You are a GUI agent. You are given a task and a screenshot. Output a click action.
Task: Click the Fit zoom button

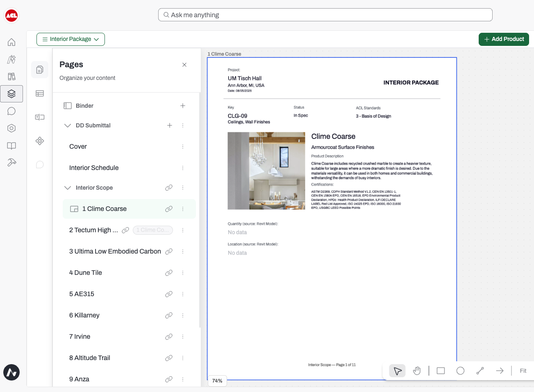pos(523,371)
